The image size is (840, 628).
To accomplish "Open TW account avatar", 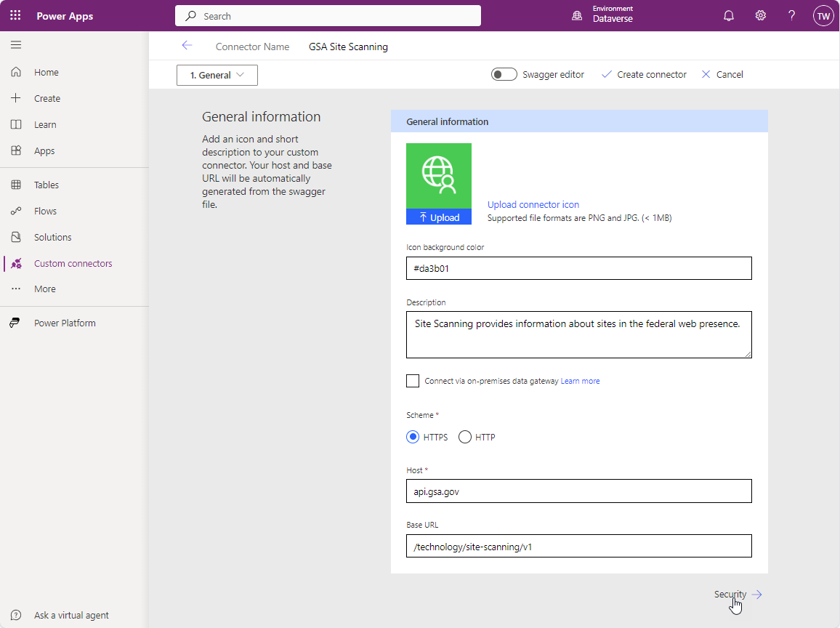I will (x=823, y=15).
